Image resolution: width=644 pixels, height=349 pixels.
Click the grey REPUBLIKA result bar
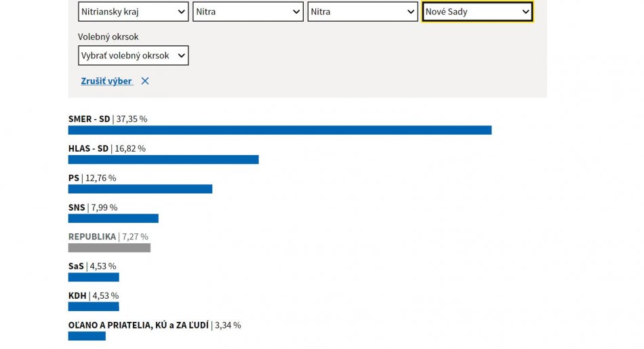click(109, 248)
